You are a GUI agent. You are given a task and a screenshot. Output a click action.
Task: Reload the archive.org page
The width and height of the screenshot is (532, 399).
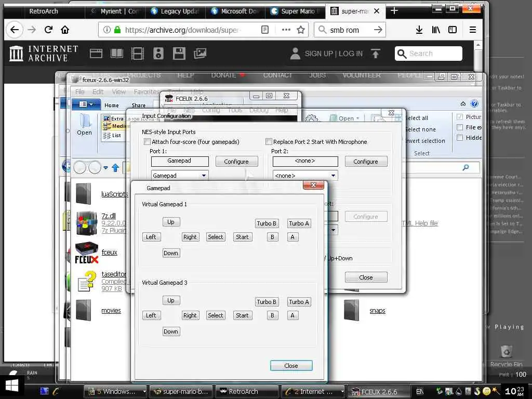pyautogui.click(x=48, y=30)
